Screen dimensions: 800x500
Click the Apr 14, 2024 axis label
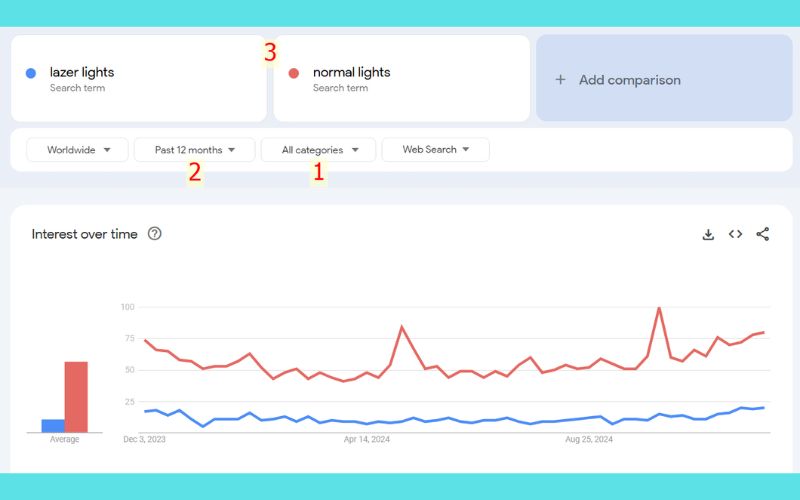(365, 439)
